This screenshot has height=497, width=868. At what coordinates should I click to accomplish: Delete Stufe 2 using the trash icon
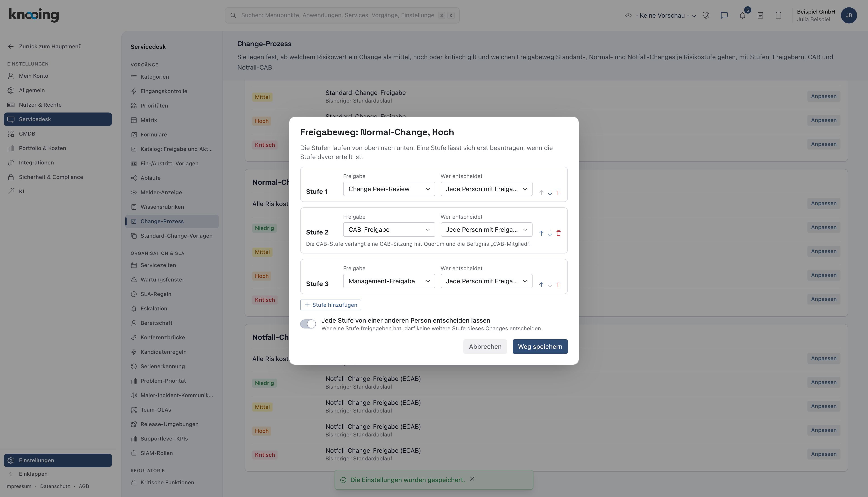(x=559, y=233)
